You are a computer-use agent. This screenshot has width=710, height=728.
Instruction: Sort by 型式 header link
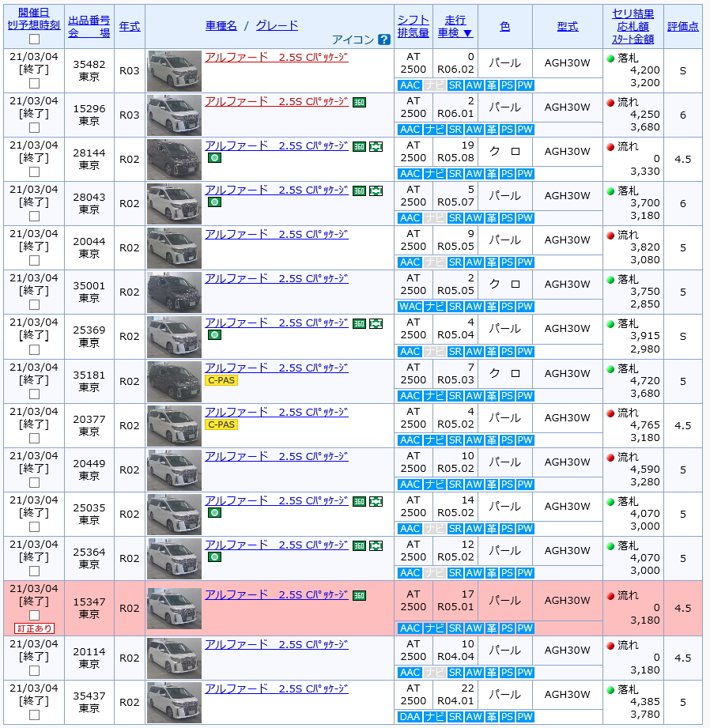coord(568,26)
